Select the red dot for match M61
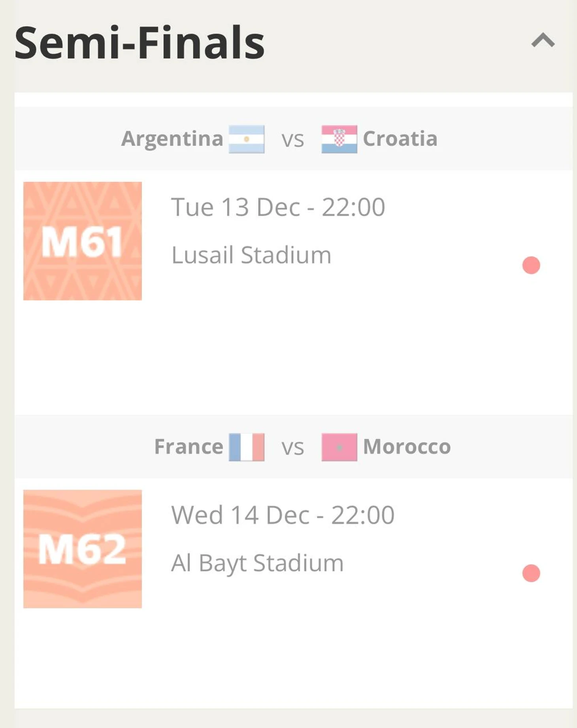The width and height of the screenshot is (577, 728). (x=531, y=265)
